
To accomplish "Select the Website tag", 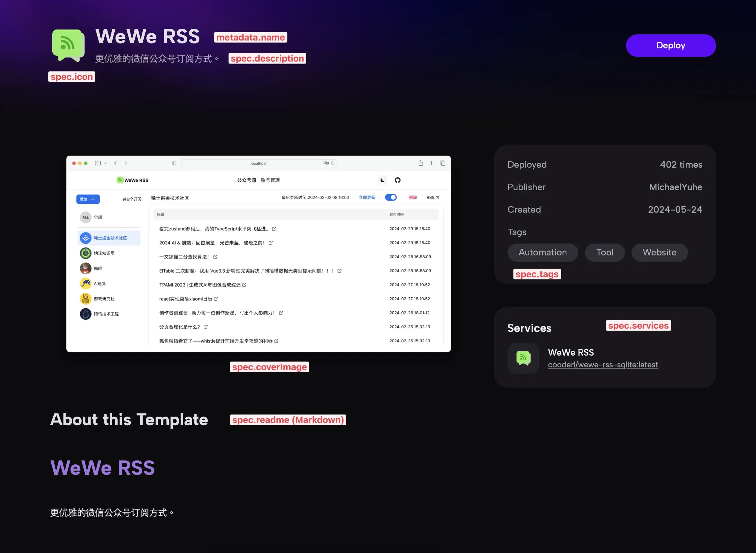I will [659, 252].
